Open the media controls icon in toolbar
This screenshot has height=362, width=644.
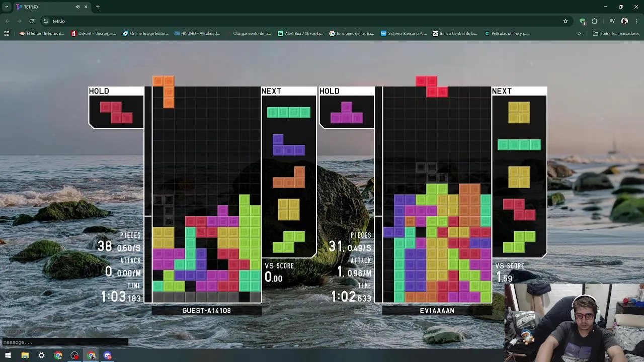coord(612,21)
